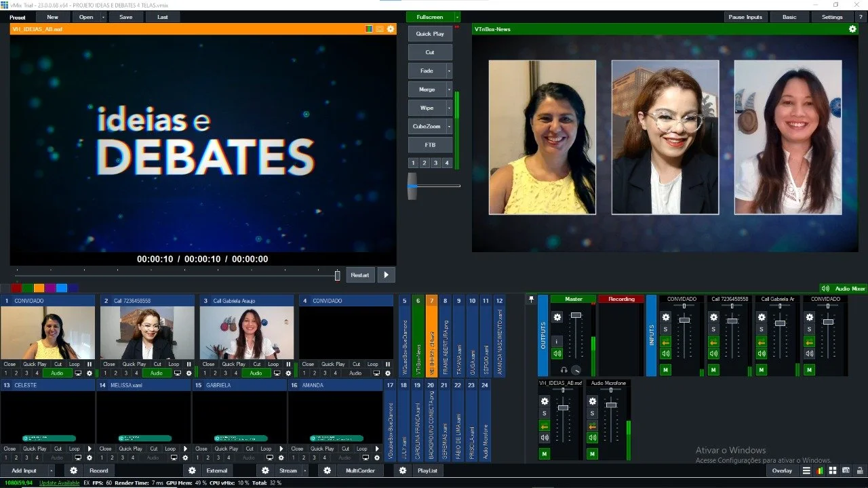Select the orange color category swatch
Screen dimensions: 868x488
[x=39, y=288]
